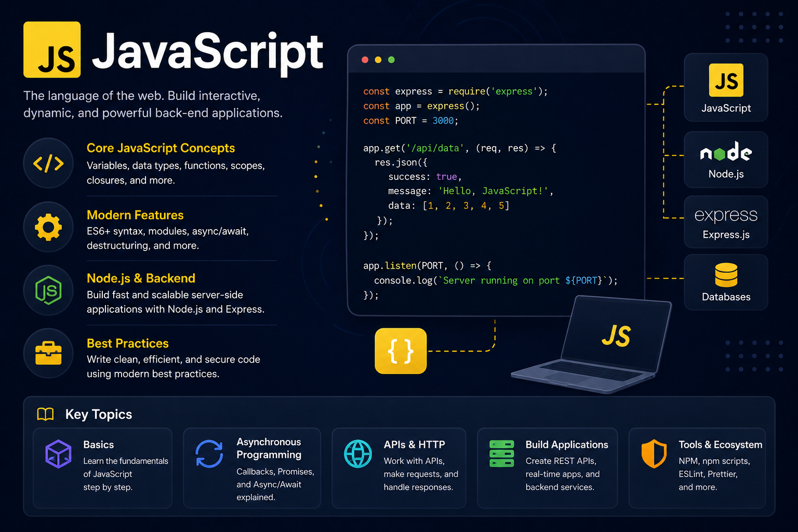798x532 pixels.
Task: Click the "data: [1, 2, 3, 4, 5]" line
Action: click(x=449, y=206)
